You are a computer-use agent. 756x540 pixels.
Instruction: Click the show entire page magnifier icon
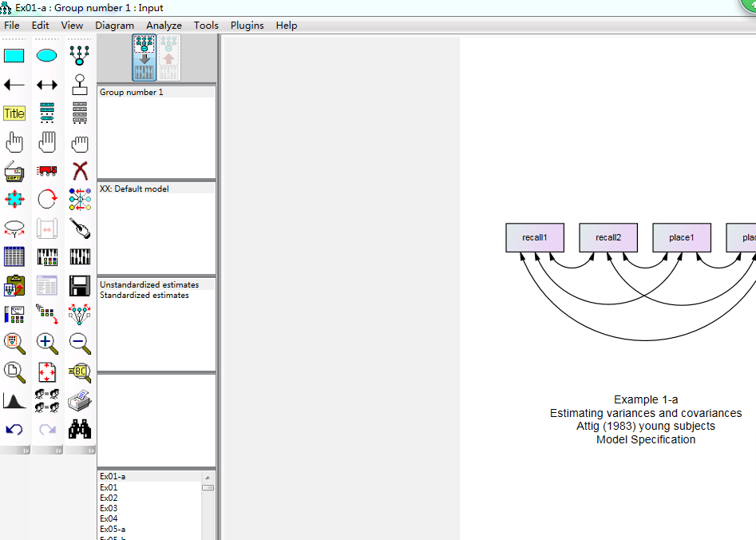14,372
